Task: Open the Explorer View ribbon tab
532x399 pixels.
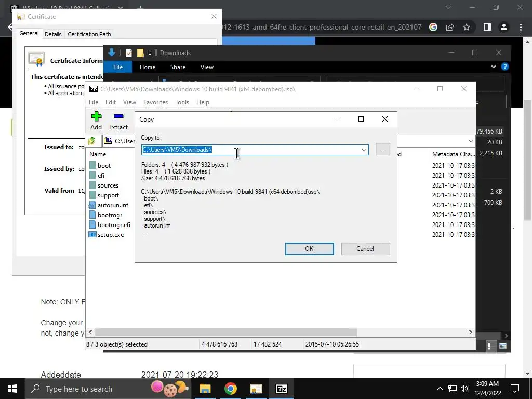Action: coord(207,67)
